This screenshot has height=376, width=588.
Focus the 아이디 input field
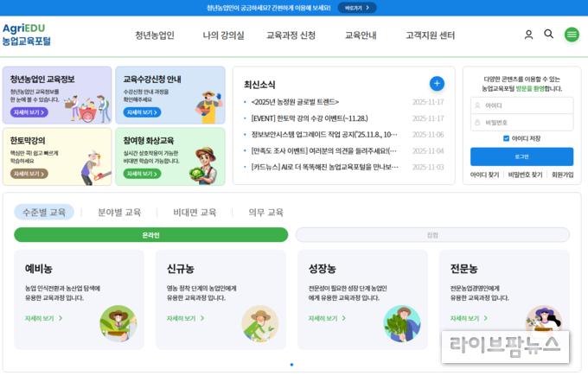pos(521,105)
